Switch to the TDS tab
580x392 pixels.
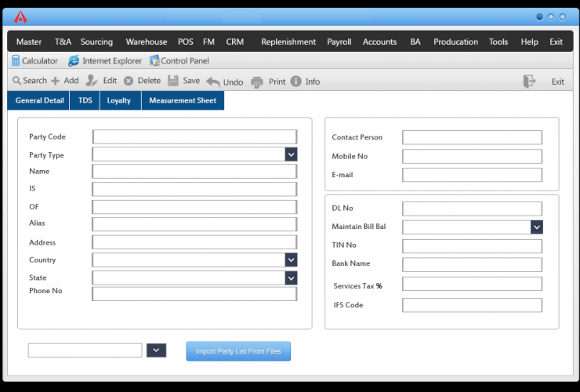85,100
